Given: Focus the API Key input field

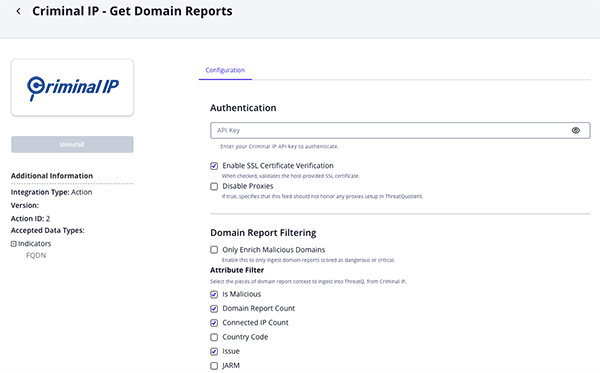Looking at the screenshot, I should coord(400,130).
